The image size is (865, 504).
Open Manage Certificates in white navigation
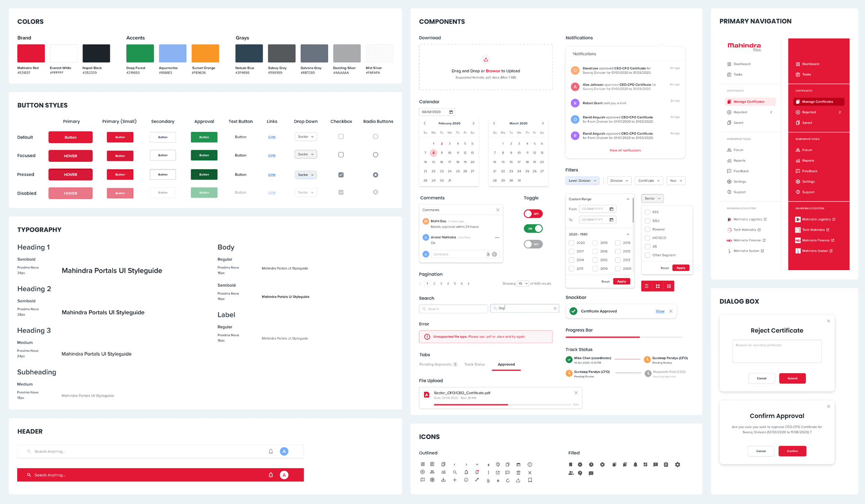coord(749,102)
